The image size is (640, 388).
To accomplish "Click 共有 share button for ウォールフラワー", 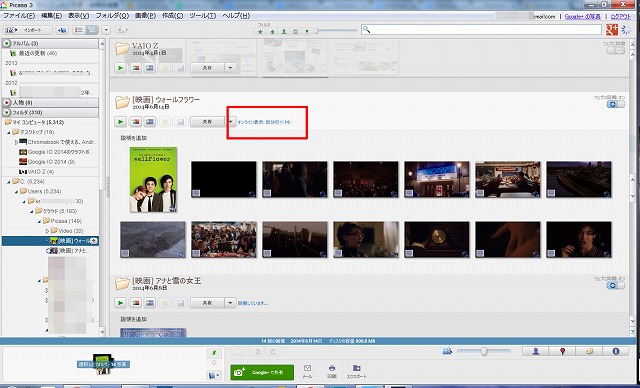I will coord(207,122).
